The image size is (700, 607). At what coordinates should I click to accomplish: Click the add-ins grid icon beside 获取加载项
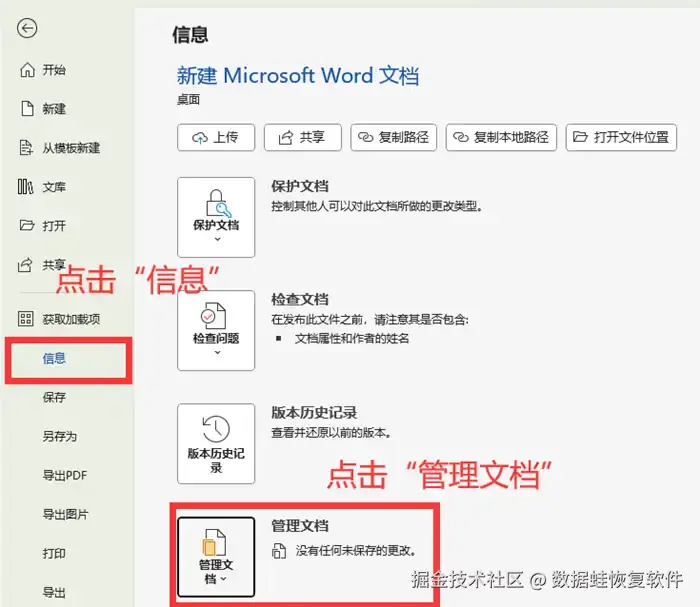pyautogui.click(x=25, y=319)
